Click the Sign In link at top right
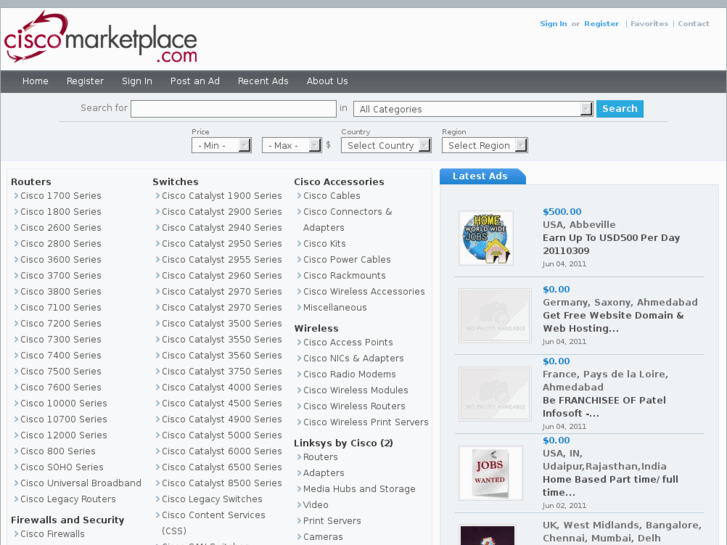 click(x=553, y=24)
